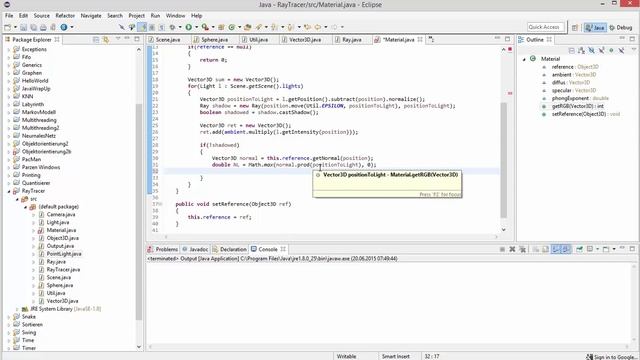Switch to the Scene.java editor tab
640x360 pixels.
tap(164, 40)
